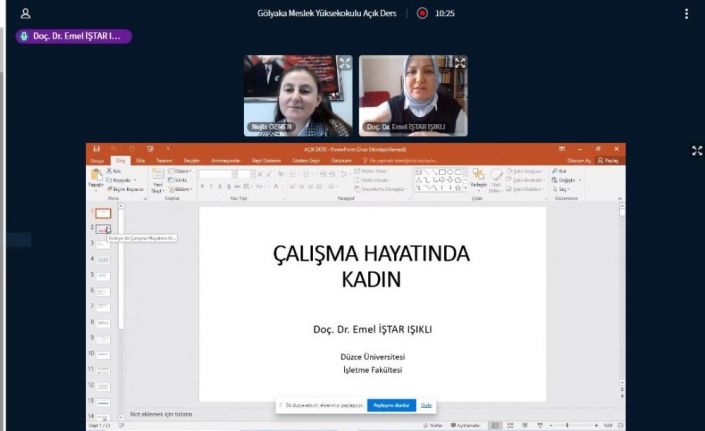Click the Yapıştır paste icon
This screenshot has width=705, height=431.
tap(96, 177)
